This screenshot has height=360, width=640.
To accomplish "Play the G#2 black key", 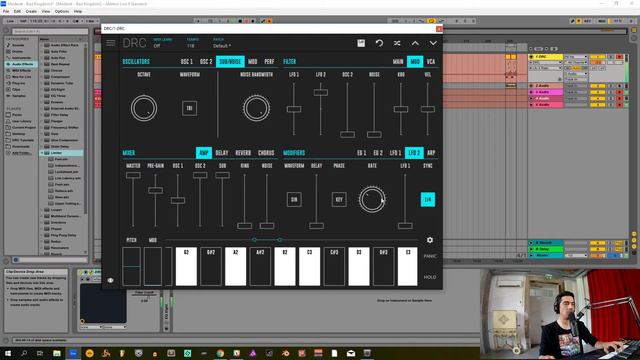I will pyautogui.click(x=211, y=266).
